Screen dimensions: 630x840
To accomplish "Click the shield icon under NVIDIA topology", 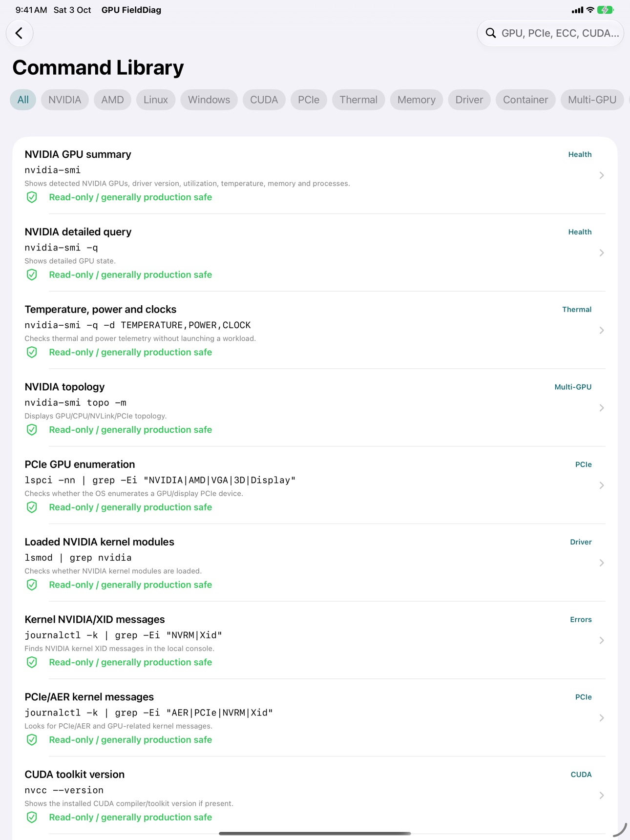I will 32,430.
